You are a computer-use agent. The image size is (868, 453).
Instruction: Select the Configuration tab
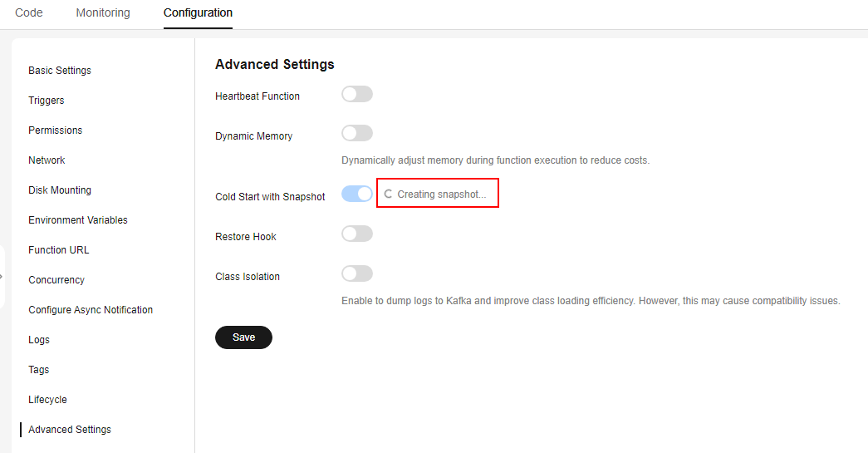pos(198,12)
